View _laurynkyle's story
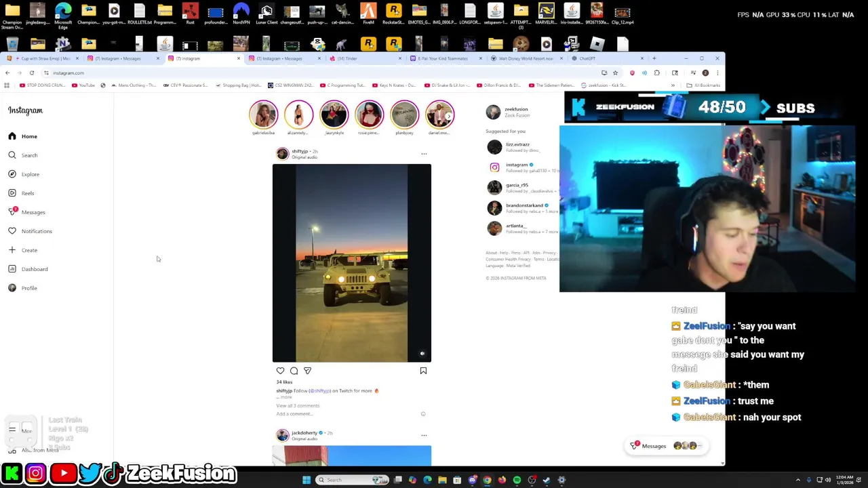Image resolution: width=868 pixels, height=488 pixels. (x=334, y=115)
